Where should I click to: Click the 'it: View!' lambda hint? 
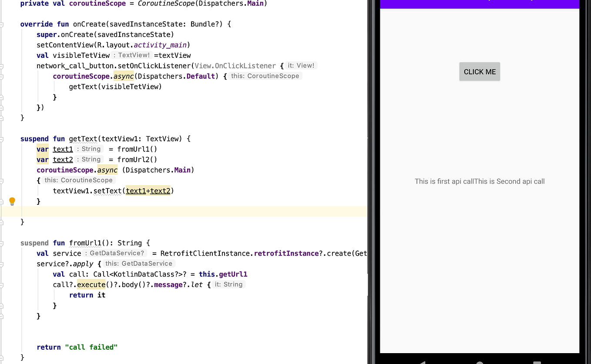pos(301,66)
